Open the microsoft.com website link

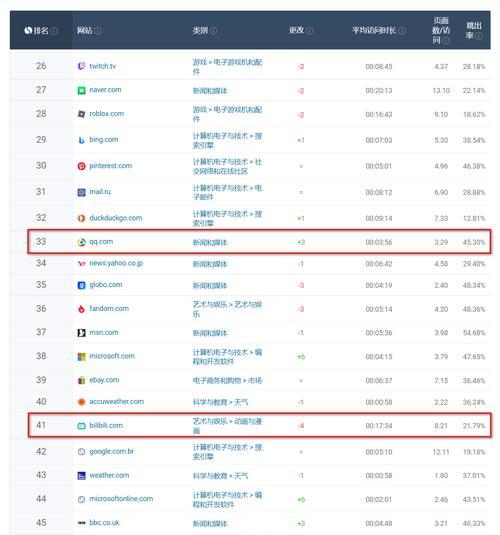[x=112, y=356]
